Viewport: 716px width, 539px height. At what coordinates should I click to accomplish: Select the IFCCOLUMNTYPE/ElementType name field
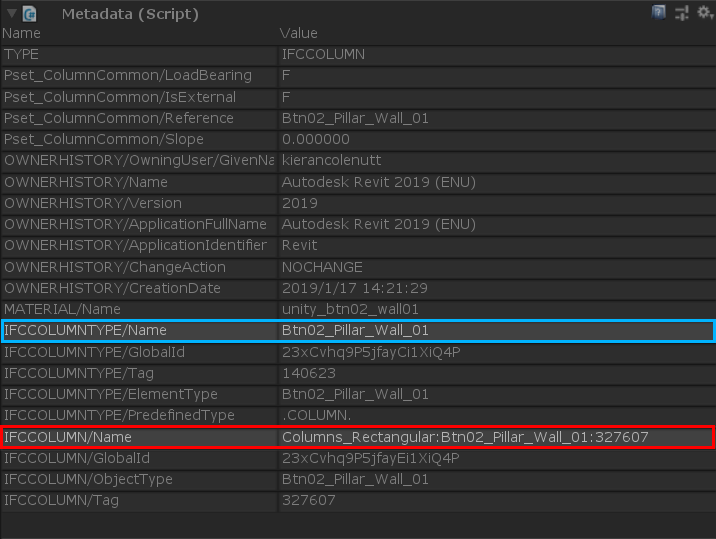pos(139,394)
